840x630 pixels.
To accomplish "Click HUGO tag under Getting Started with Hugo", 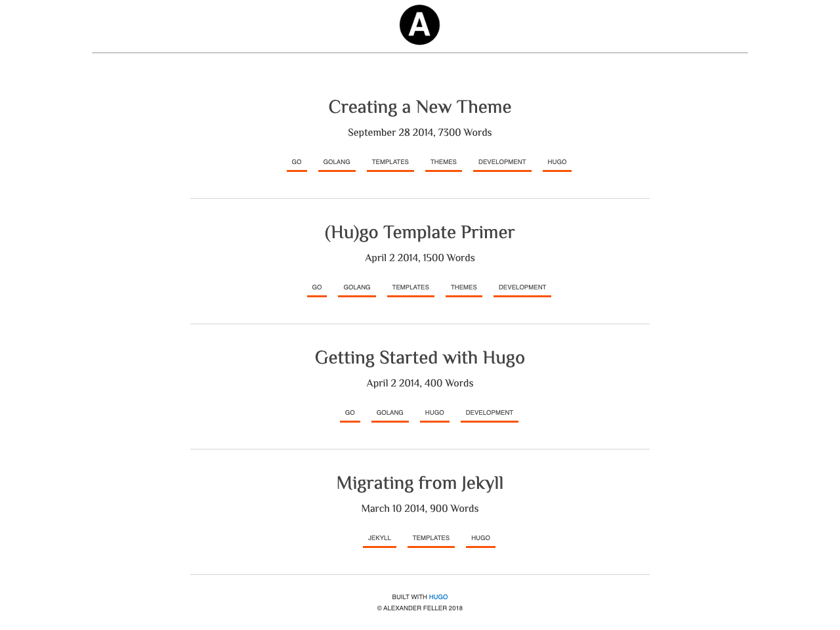I will click(x=434, y=413).
